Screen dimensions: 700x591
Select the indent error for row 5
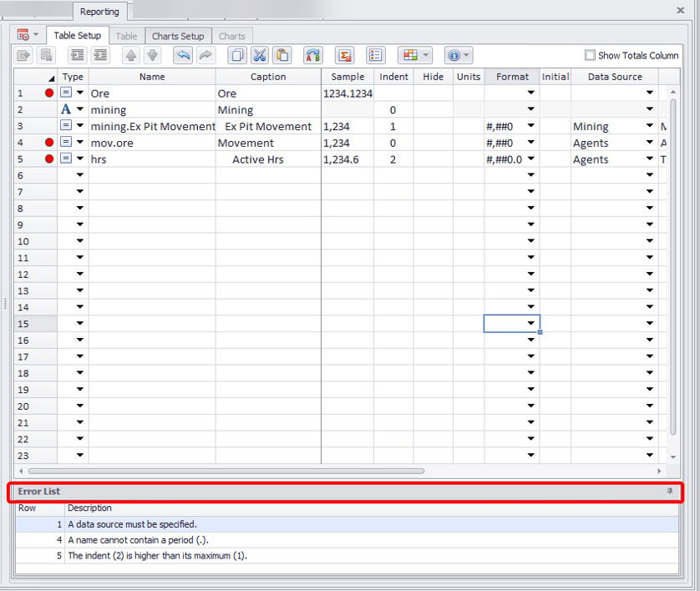pos(157,555)
